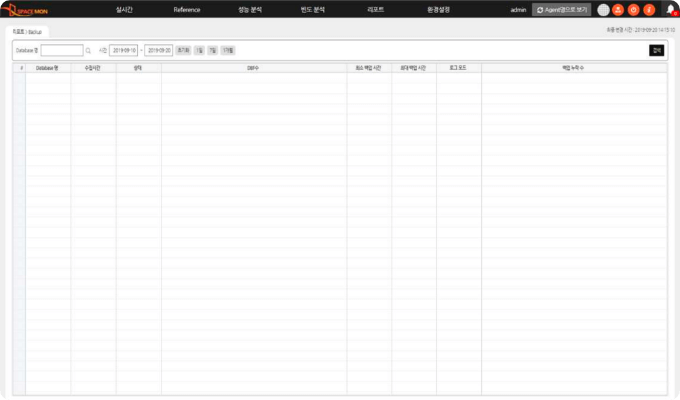Select the 리포트 > Backup tab
Image resolution: width=680 pixels, height=400 pixels.
(x=27, y=32)
